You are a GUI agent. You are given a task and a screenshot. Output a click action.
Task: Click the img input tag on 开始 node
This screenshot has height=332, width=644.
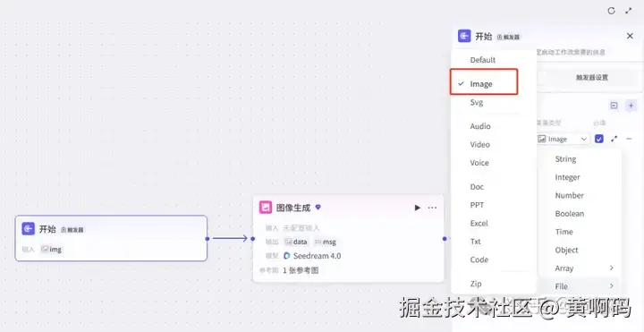coord(51,249)
